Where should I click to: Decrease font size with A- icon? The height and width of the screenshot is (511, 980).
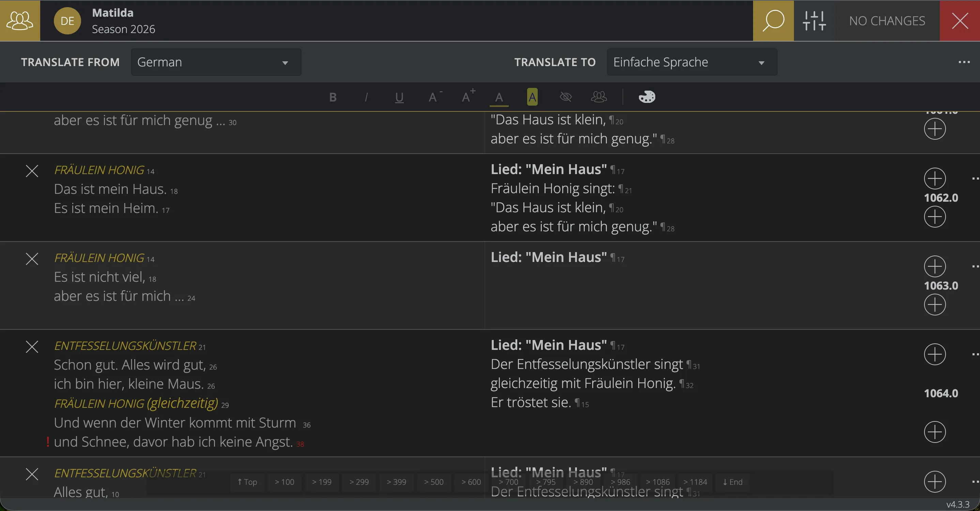coord(435,97)
